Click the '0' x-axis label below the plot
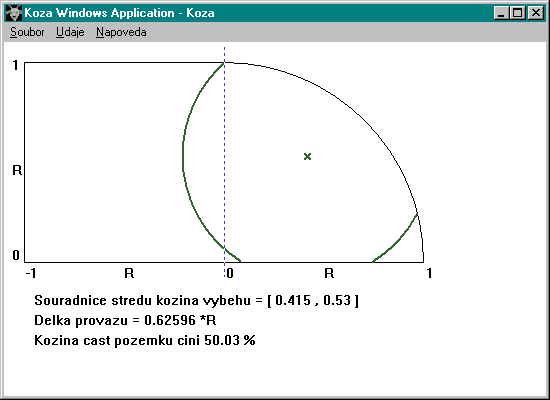The width and height of the screenshot is (550, 400). coord(230,273)
